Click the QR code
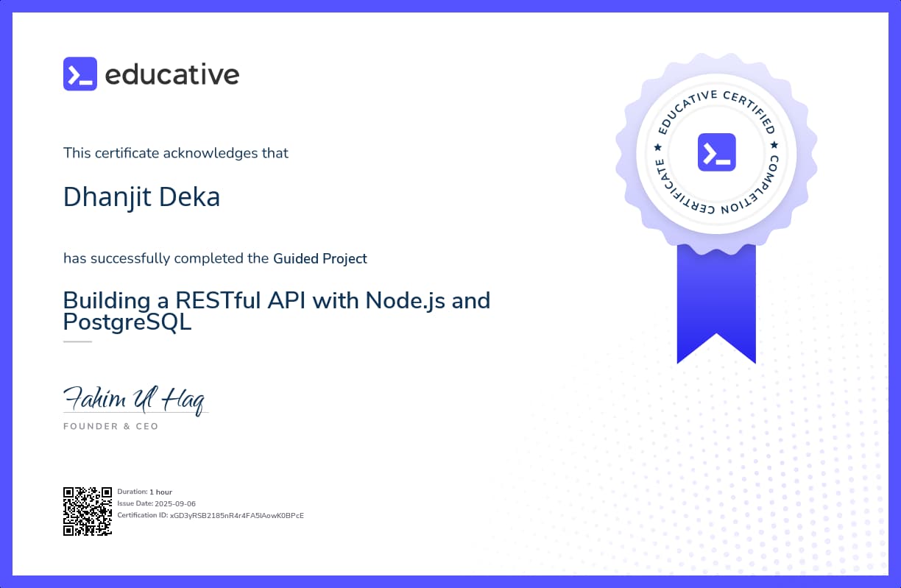This screenshot has width=901, height=588. (x=87, y=511)
